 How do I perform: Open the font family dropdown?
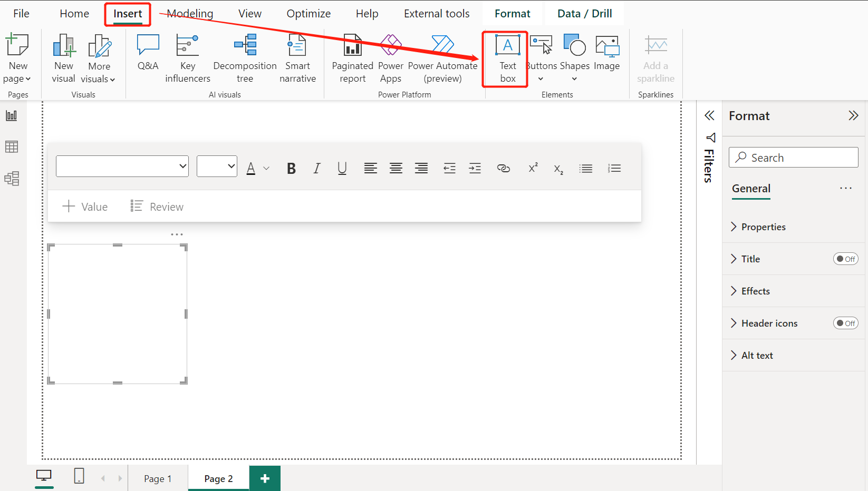pos(122,166)
